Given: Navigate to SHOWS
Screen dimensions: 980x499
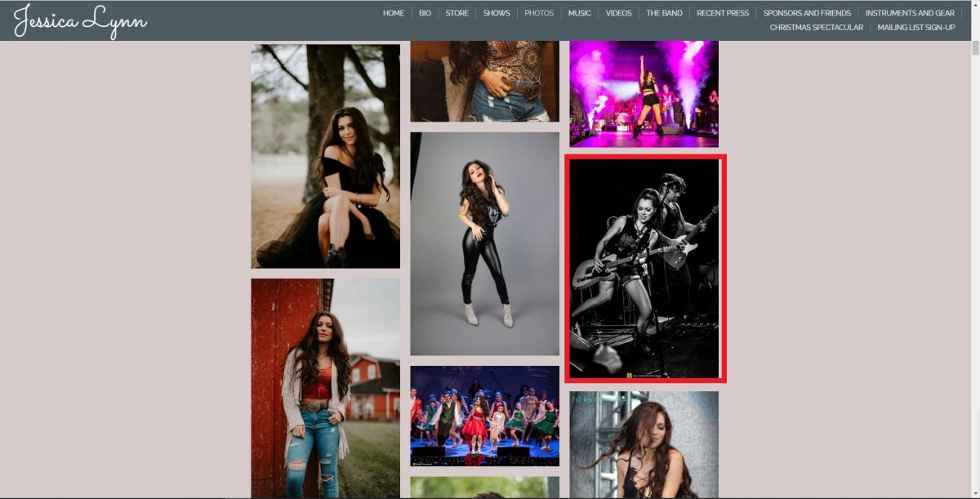Looking at the screenshot, I should [x=497, y=13].
